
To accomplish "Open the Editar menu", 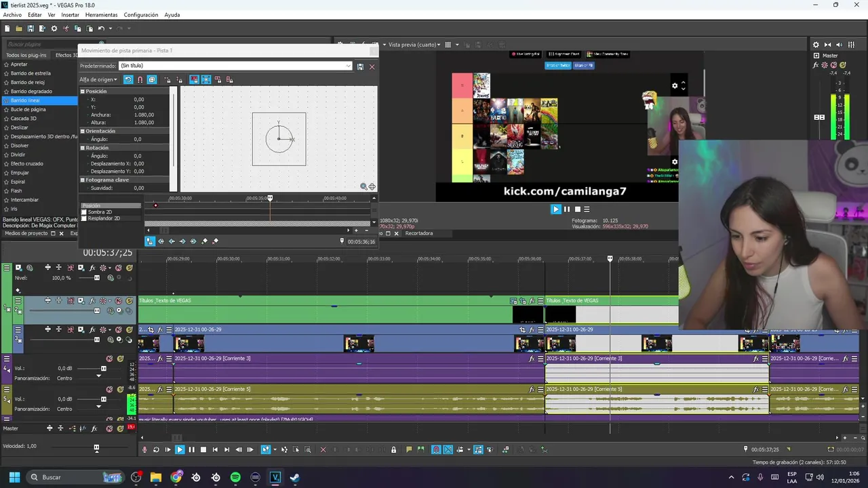I will (35, 15).
